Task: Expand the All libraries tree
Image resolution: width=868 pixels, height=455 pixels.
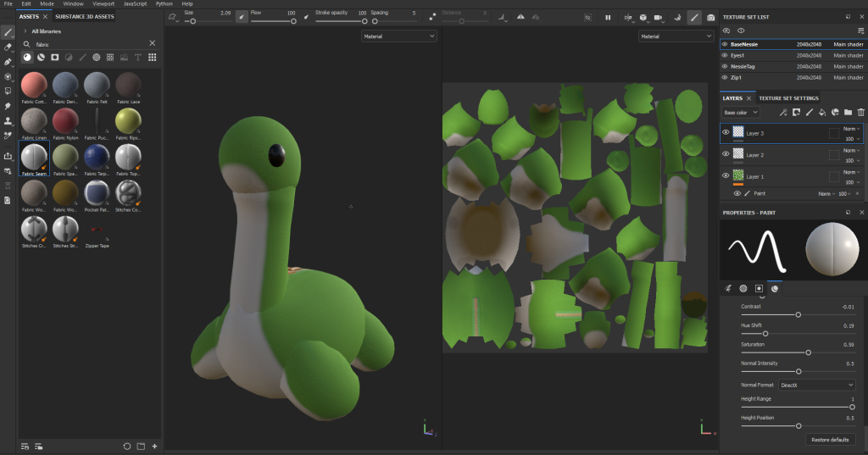Action: 26,31
